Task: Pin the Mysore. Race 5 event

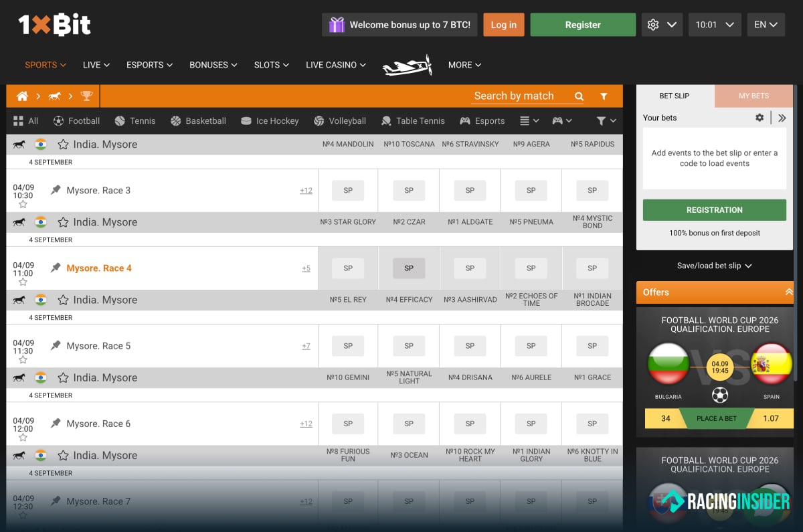Action: (56, 345)
